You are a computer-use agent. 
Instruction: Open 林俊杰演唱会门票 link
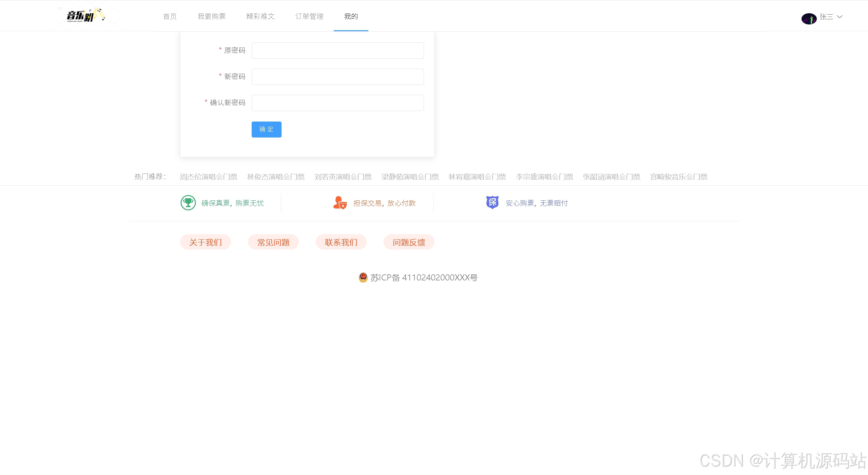pos(276,177)
